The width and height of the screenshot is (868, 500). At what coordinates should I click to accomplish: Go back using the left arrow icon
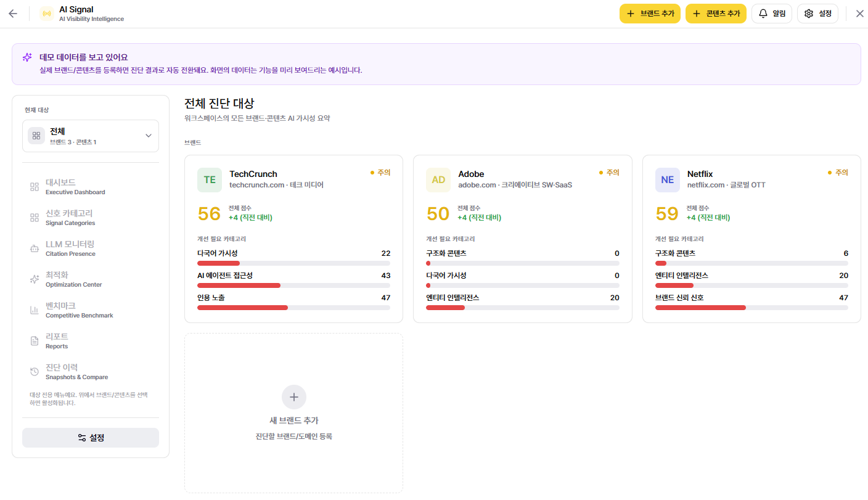tap(13, 14)
